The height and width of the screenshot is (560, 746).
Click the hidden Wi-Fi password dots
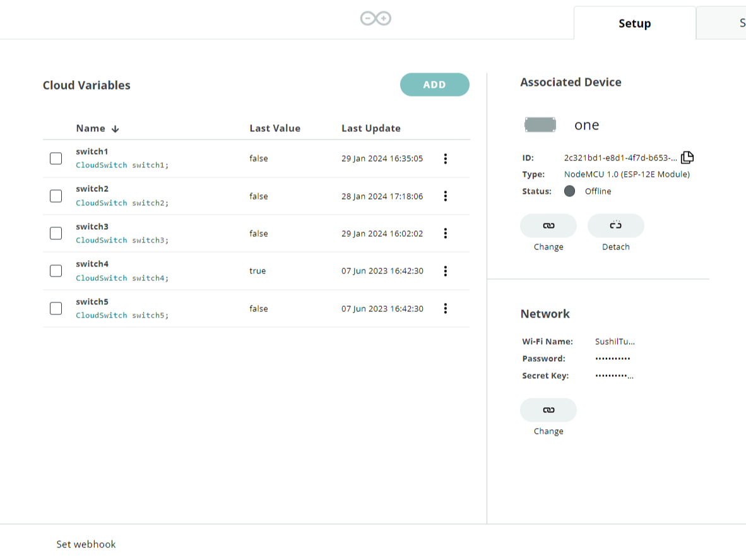click(614, 358)
